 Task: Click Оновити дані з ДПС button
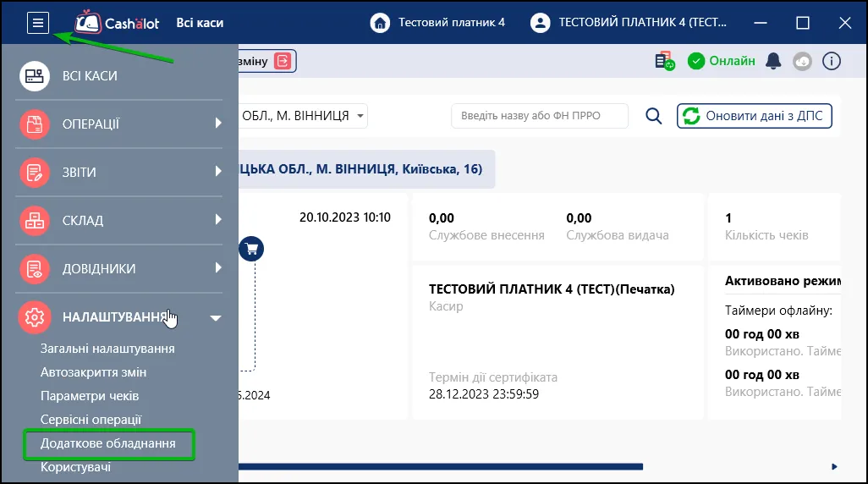point(754,116)
